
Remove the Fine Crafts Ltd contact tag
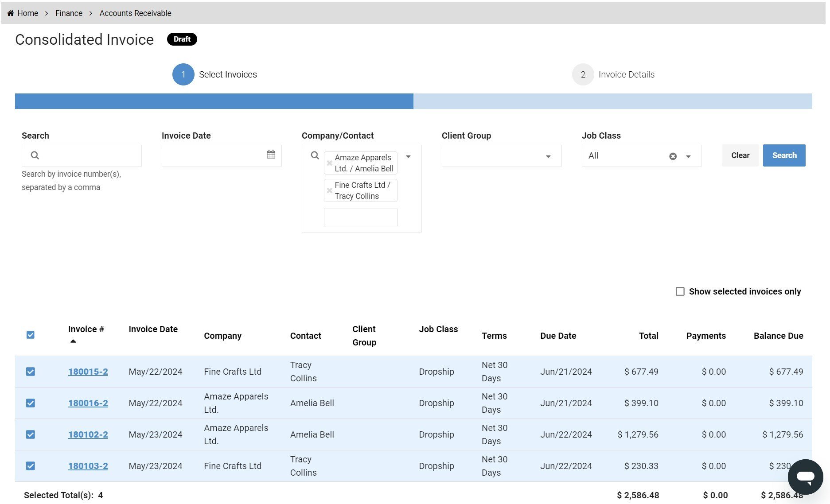tap(329, 190)
